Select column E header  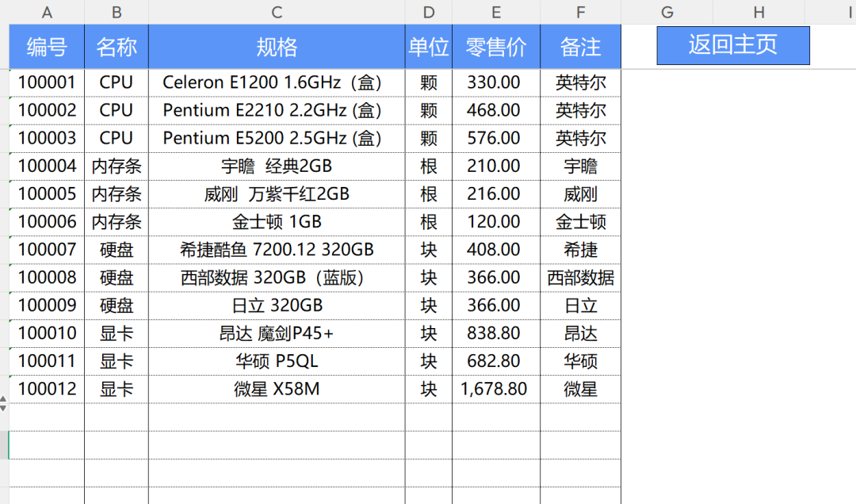tap(495, 12)
